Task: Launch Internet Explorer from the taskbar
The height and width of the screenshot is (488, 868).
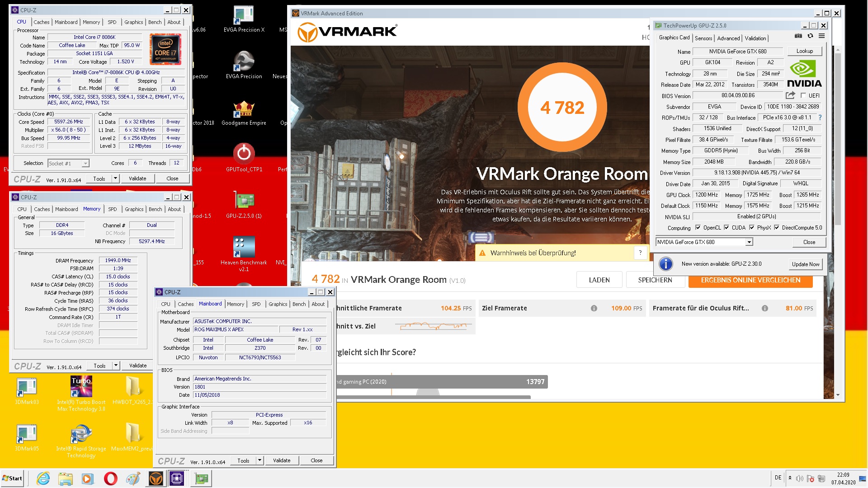Action: coord(43,479)
